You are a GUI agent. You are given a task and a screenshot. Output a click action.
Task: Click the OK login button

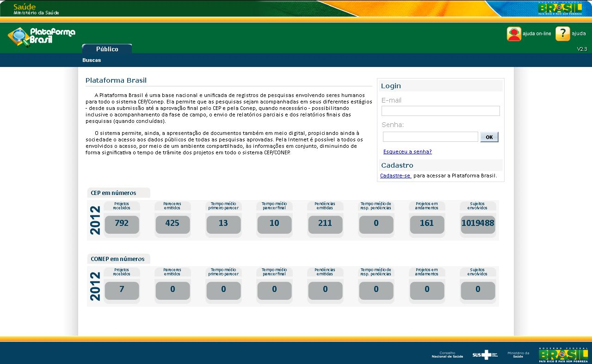coord(489,137)
